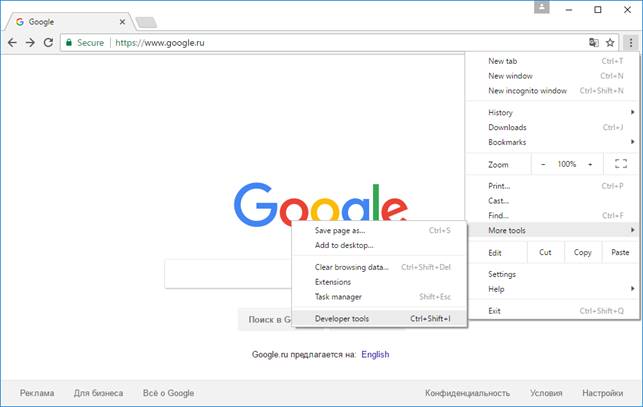Choose New tab from menu

click(x=552, y=61)
